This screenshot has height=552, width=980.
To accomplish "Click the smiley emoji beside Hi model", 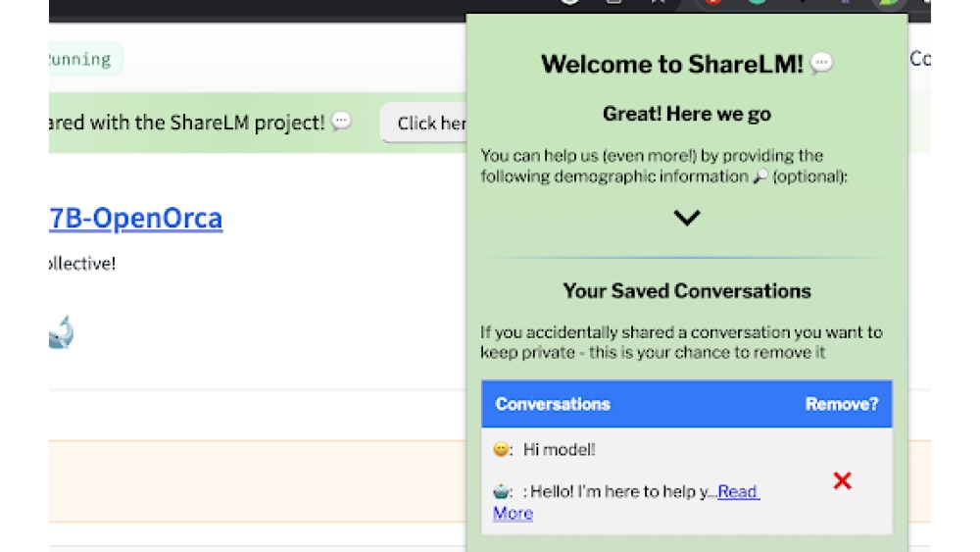I will tap(501, 449).
